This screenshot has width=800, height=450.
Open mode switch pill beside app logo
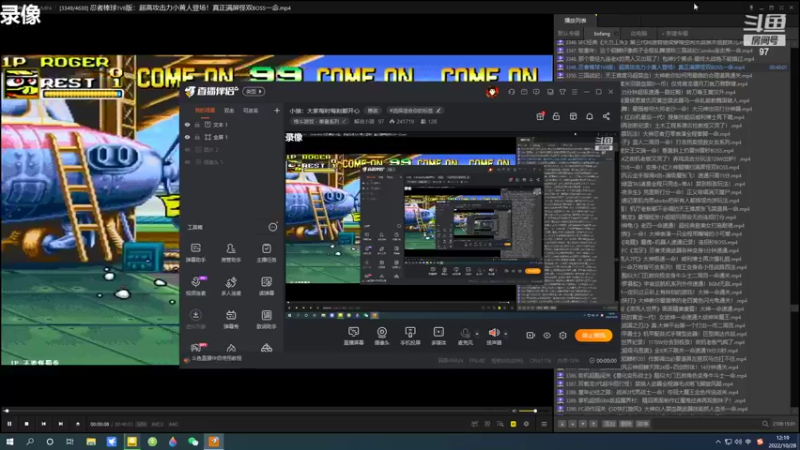click(254, 91)
